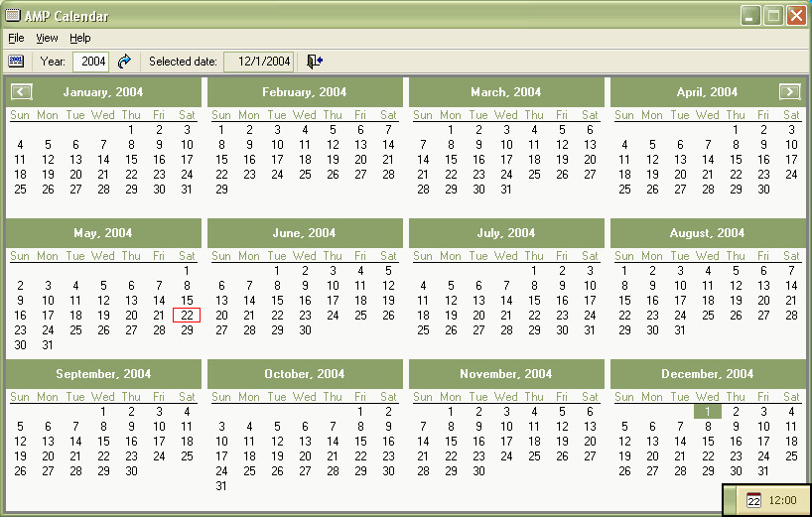Click the calendar icon in the toolbar
The height and width of the screenshot is (517, 812).
click(16, 62)
